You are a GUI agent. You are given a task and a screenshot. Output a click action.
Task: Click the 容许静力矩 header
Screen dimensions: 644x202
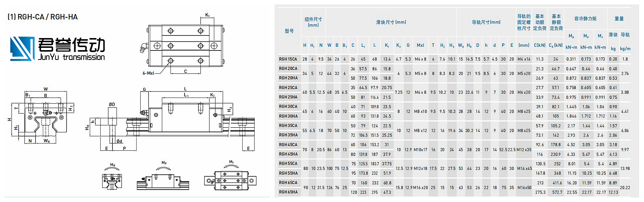click(x=585, y=18)
